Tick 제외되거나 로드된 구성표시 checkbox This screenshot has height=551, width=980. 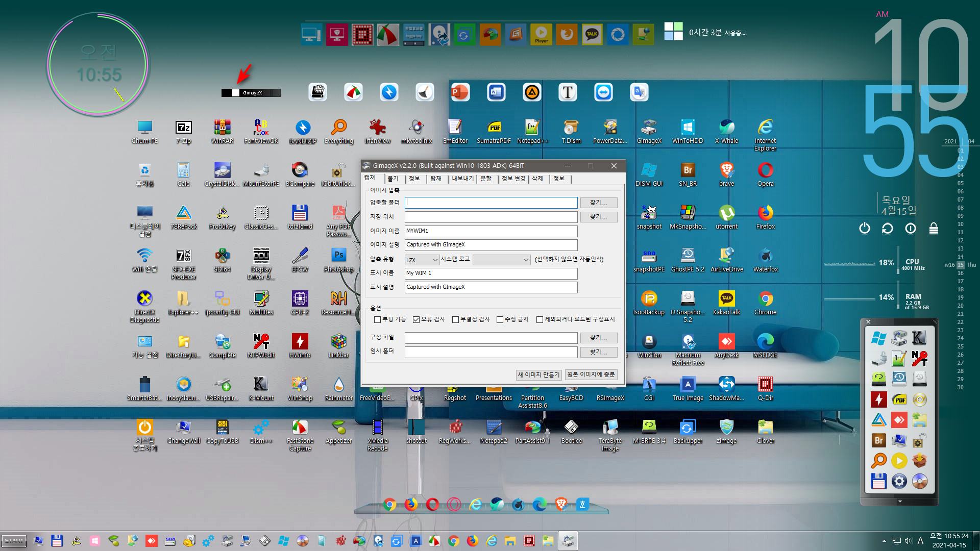point(540,319)
